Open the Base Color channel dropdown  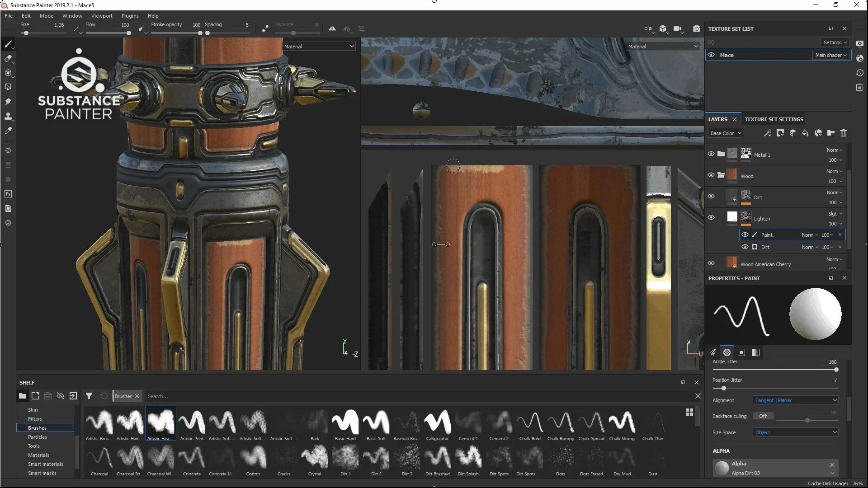pos(725,132)
